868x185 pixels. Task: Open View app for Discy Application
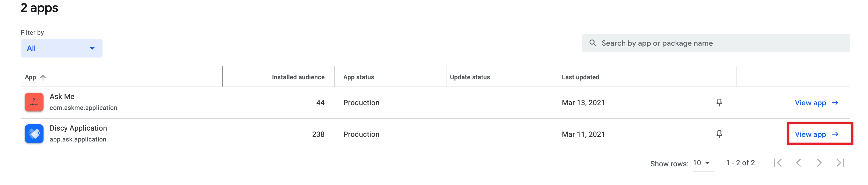click(810, 134)
